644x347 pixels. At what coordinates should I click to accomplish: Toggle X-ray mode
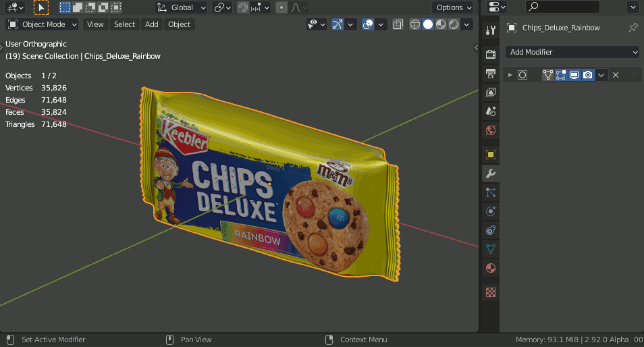[398, 24]
